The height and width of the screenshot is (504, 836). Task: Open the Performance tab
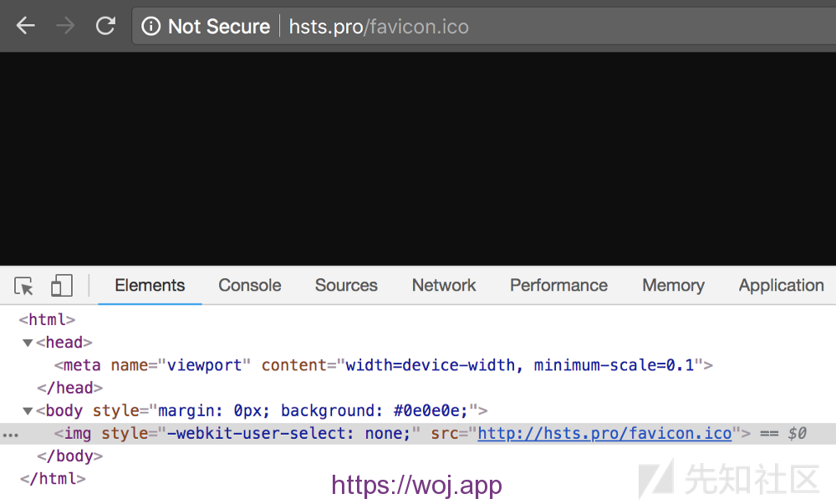click(x=558, y=286)
